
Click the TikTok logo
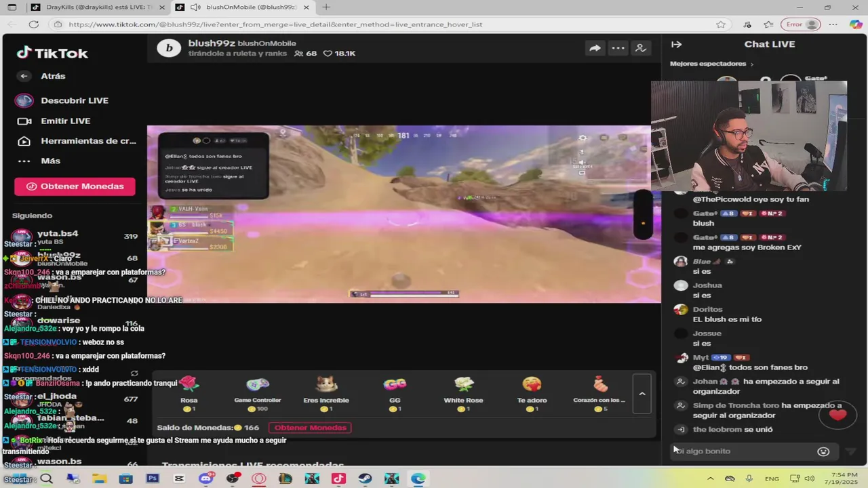coord(52,53)
